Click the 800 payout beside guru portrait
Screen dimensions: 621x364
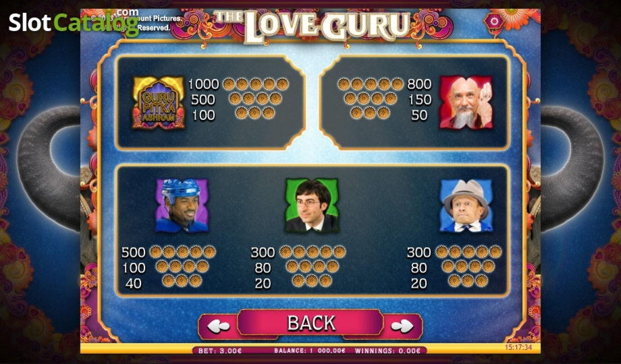(419, 84)
